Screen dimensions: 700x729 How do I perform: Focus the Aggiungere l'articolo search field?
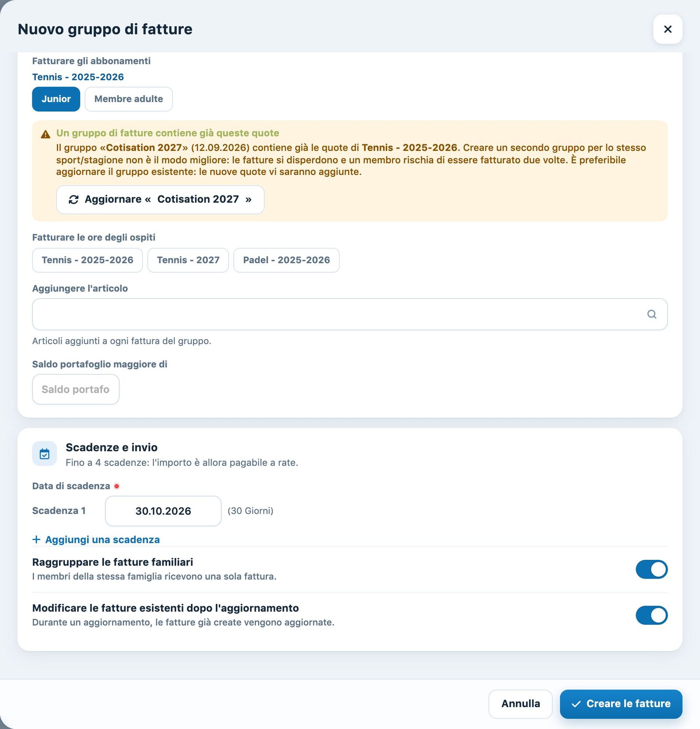pyautogui.click(x=350, y=314)
